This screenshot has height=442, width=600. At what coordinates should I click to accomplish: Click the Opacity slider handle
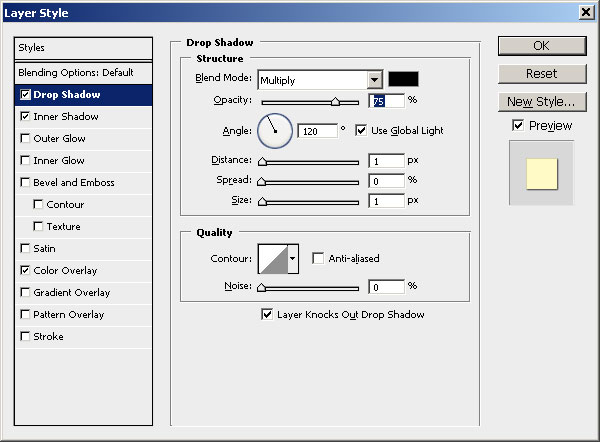335,101
